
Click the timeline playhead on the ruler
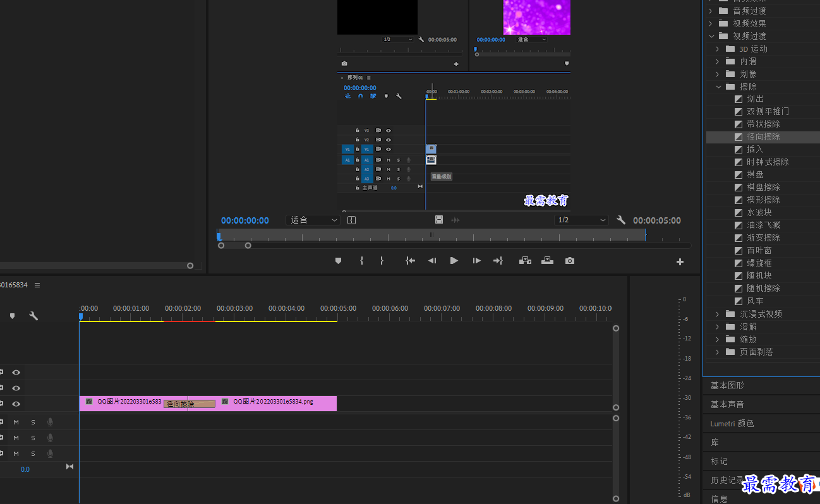pyautogui.click(x=81, y=316)
